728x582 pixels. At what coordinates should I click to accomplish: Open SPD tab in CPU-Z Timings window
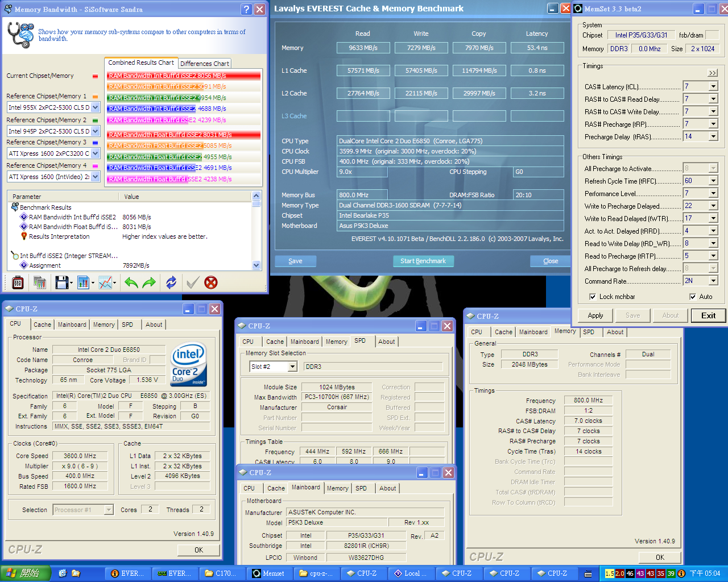589,332
